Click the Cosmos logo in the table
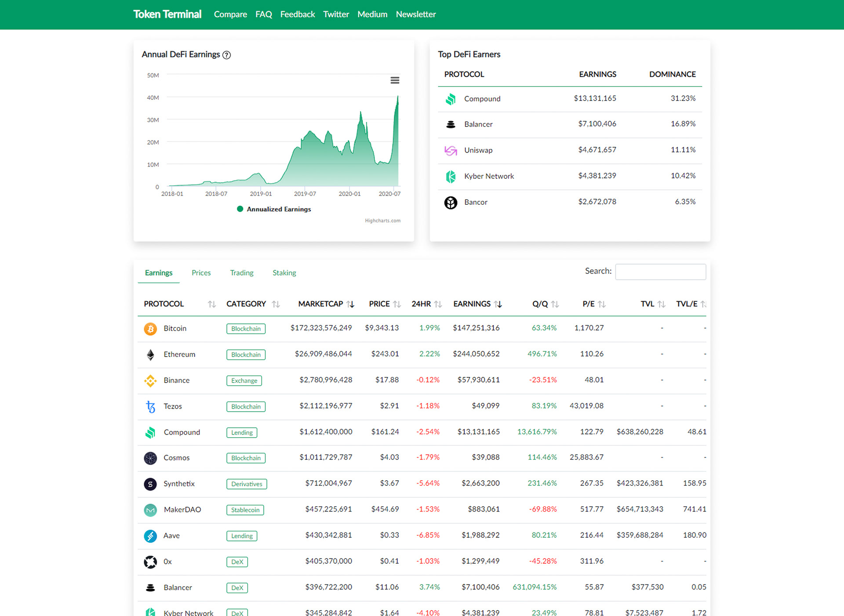The height and width of the screenshot is (616, 844). (x=150, y=458)
